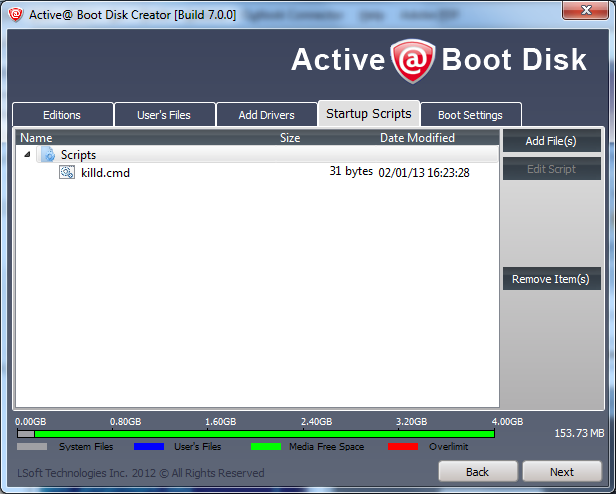
Task: Close the Boot Disk Creator window
Action: (x=586, y=10)
